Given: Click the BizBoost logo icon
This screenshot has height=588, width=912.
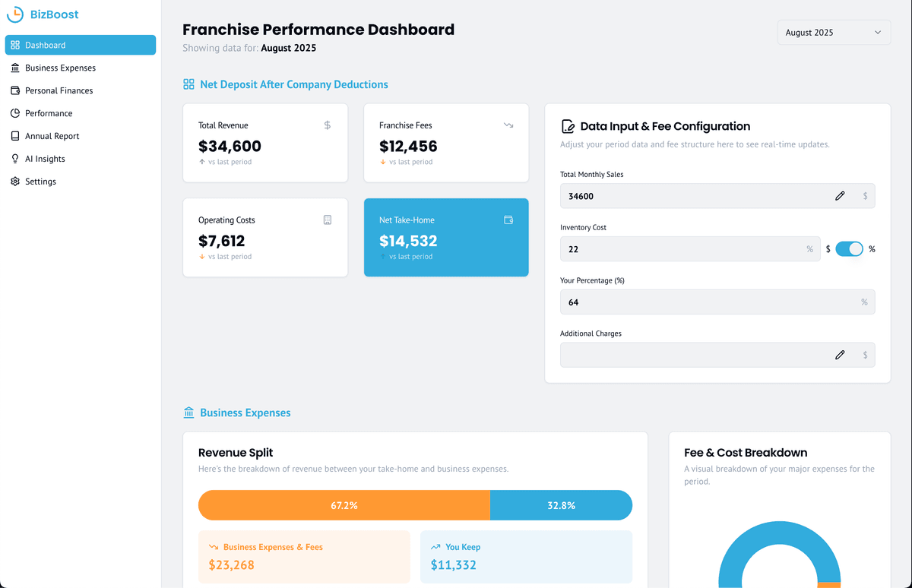Looking at the screenshot, I should (x=14, y=14).
